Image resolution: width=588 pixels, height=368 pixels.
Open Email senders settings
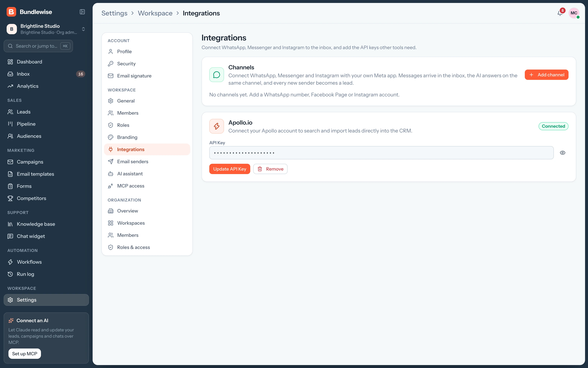[147, 162]
